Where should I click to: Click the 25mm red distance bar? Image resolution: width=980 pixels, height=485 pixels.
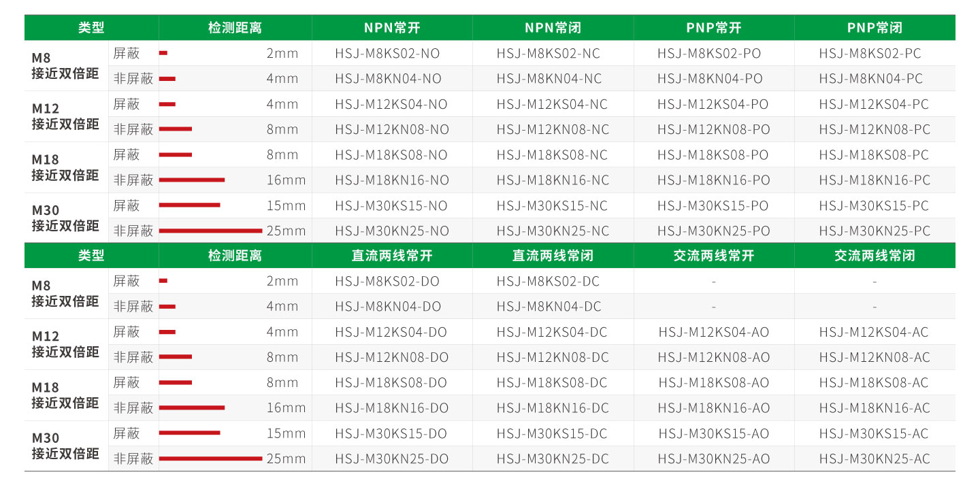tap(211, 231)
